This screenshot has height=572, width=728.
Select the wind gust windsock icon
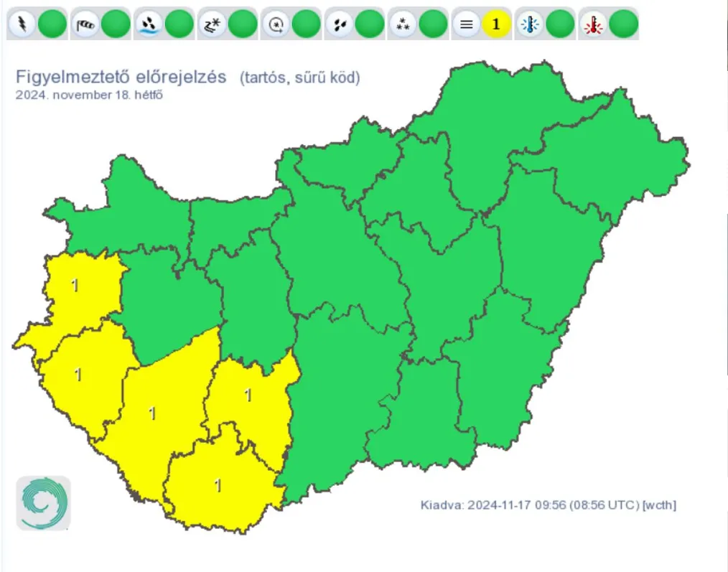pos(85,25)
